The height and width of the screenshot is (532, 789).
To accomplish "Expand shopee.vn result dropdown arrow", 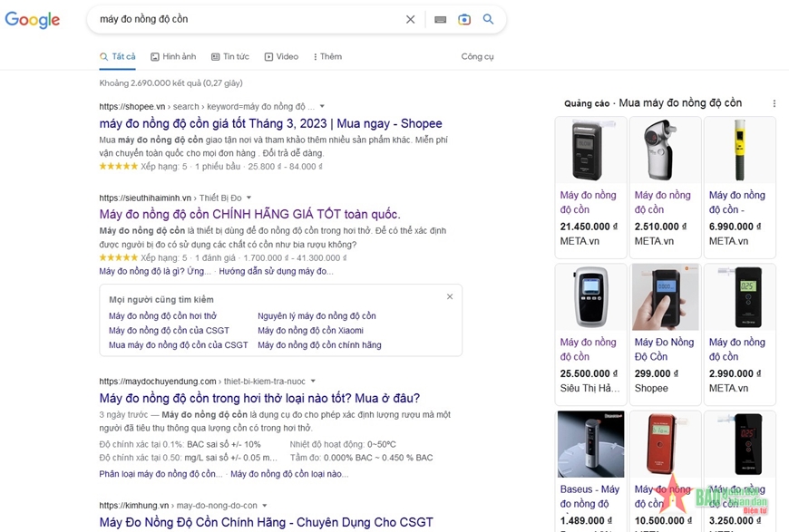I will [322, 106].
